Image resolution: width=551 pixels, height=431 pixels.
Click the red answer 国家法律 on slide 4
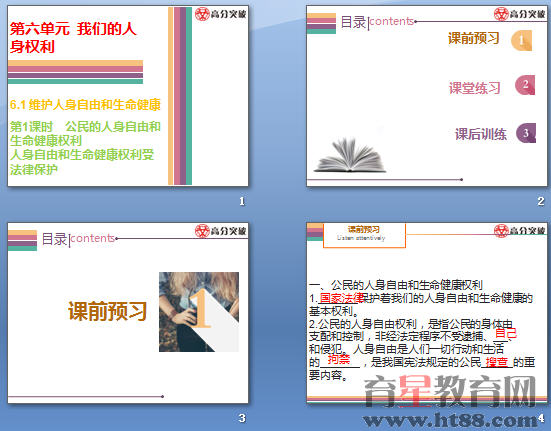(x=341, y=298)
